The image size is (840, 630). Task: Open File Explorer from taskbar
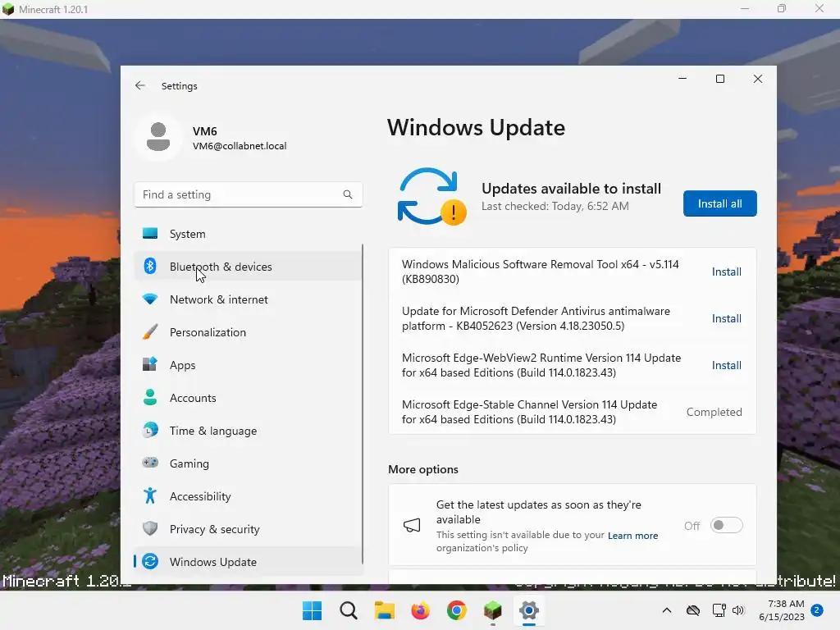point(384,610)
